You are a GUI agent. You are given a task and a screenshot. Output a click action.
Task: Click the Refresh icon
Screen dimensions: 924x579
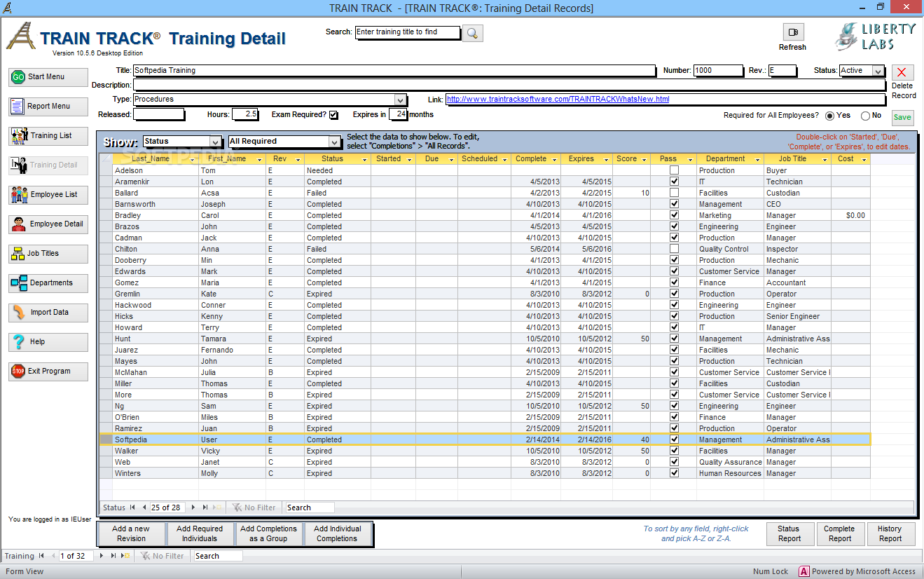click(793, 32)
